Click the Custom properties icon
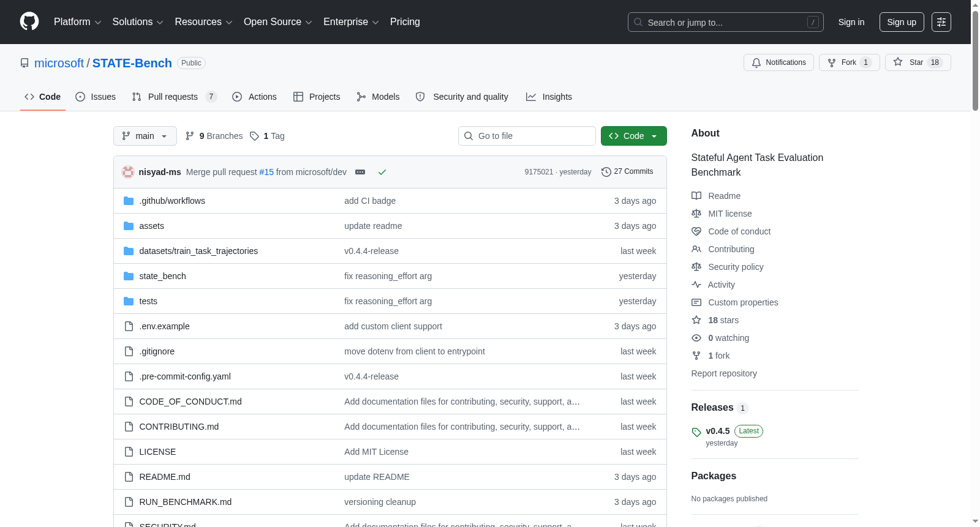The height and width of the screenshot is (527, 980). (696, 302)
